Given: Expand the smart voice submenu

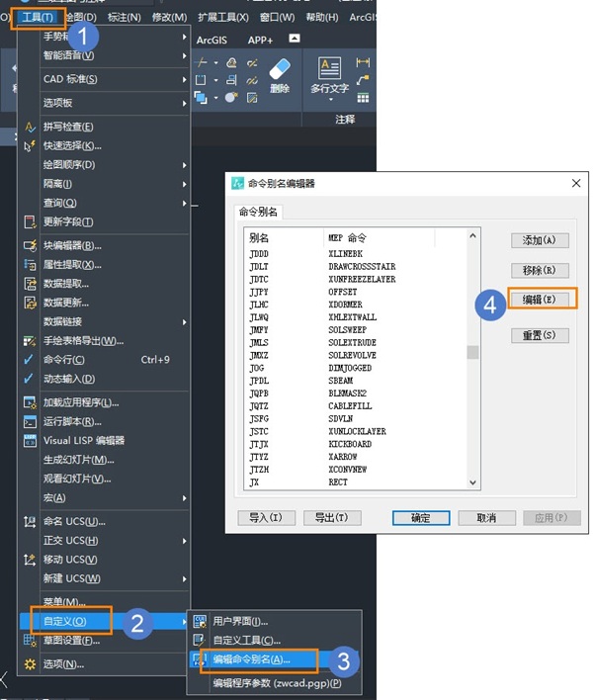Looking at the screenshot, I should tap(105, 55).
